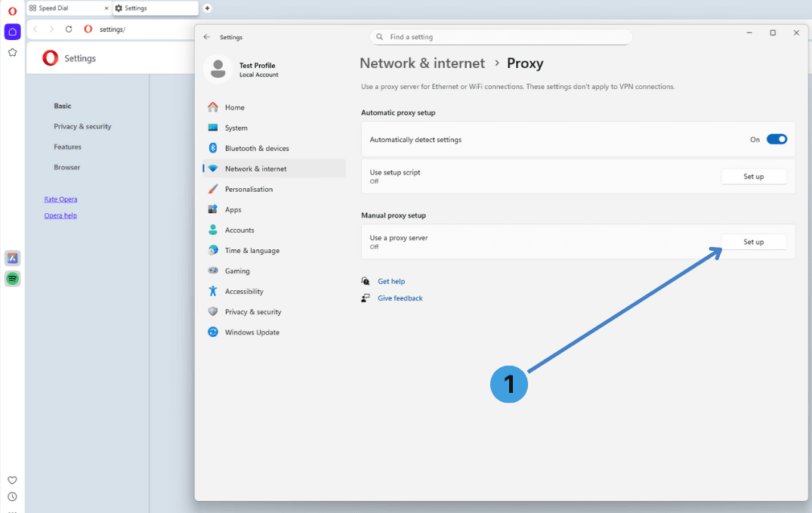Go back in Opera browser
The width and height of the screenshot is (812, 513).
pyautogui.click(x=36, y=29)
